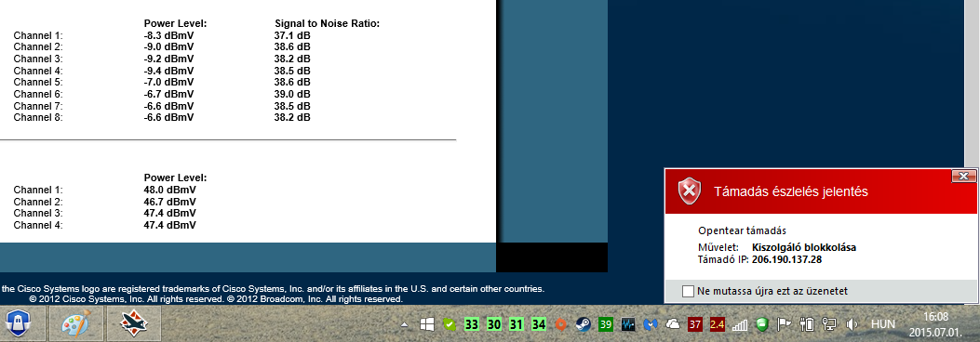Open Action Center flag icon

coord(784,324)
